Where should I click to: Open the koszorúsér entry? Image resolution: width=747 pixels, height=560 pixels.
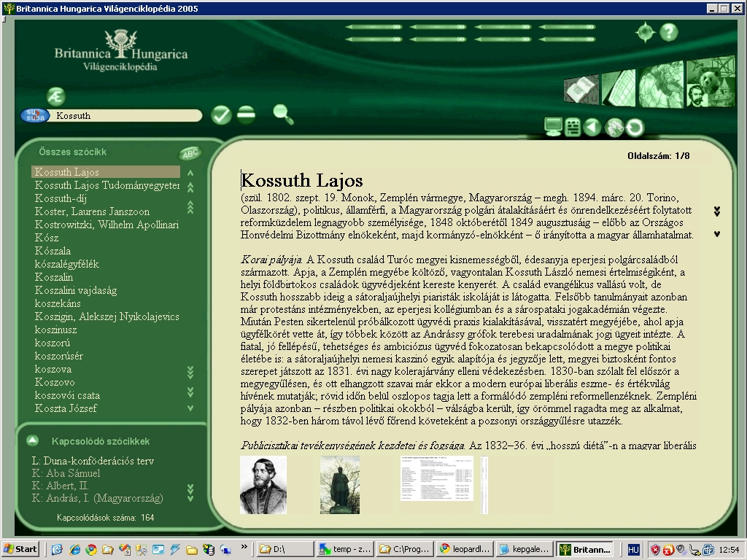click(58, 356)
